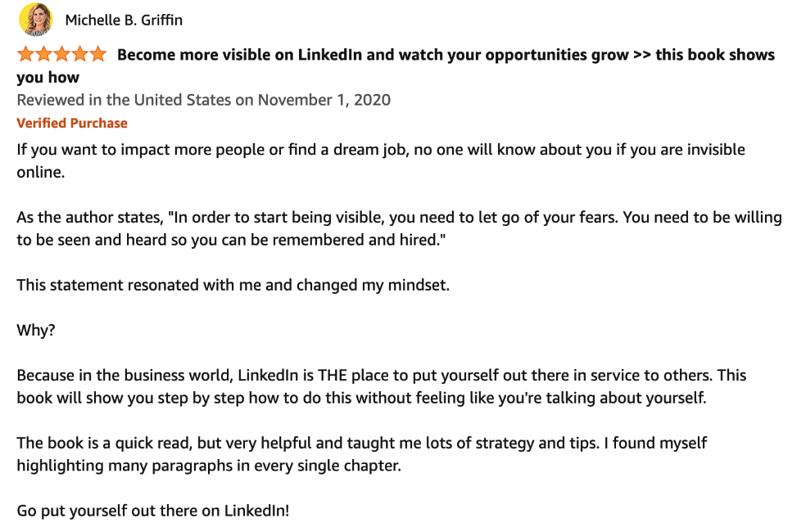Click the first orange rating star
The height and width of the screenshot is (532, 806).
(25, 55)
